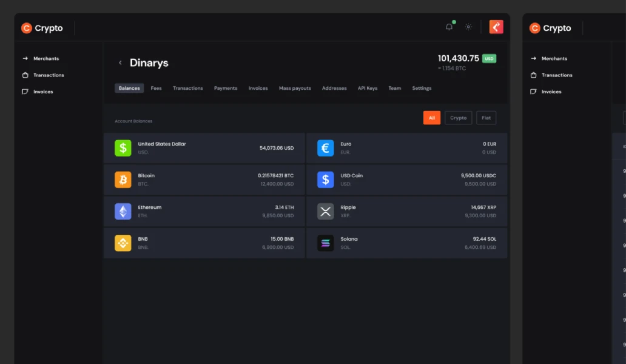
Task: Click the orange gradient app icon top right
Action: click(x=496, y=27)
